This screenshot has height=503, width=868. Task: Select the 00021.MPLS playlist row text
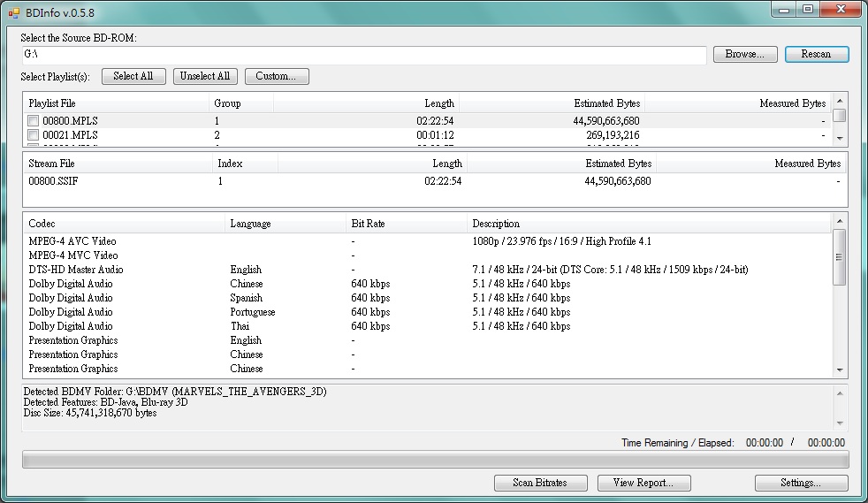(71, 135)
